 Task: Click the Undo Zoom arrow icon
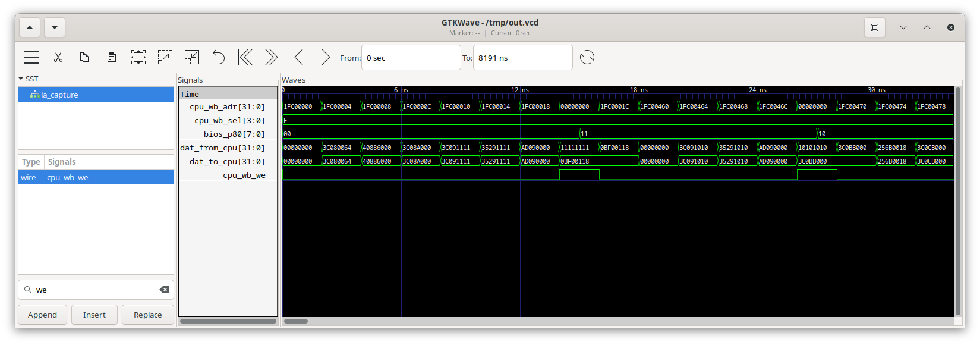point(219,57)
